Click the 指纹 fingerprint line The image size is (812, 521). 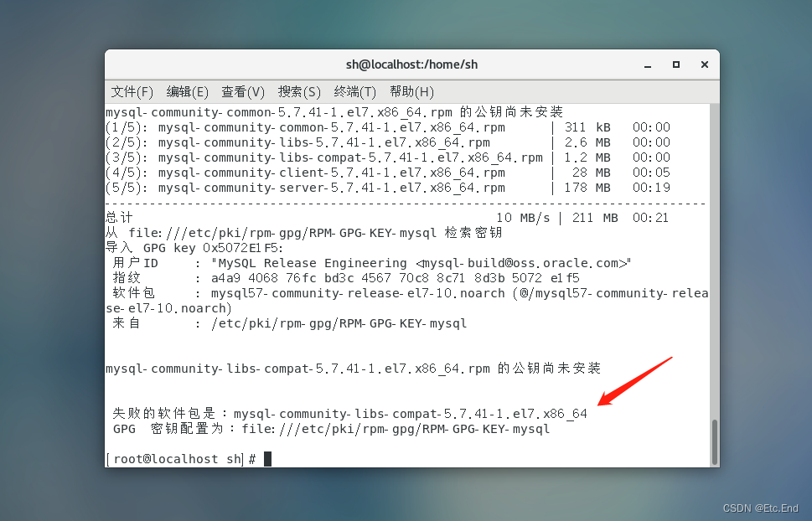click(346, 278)
